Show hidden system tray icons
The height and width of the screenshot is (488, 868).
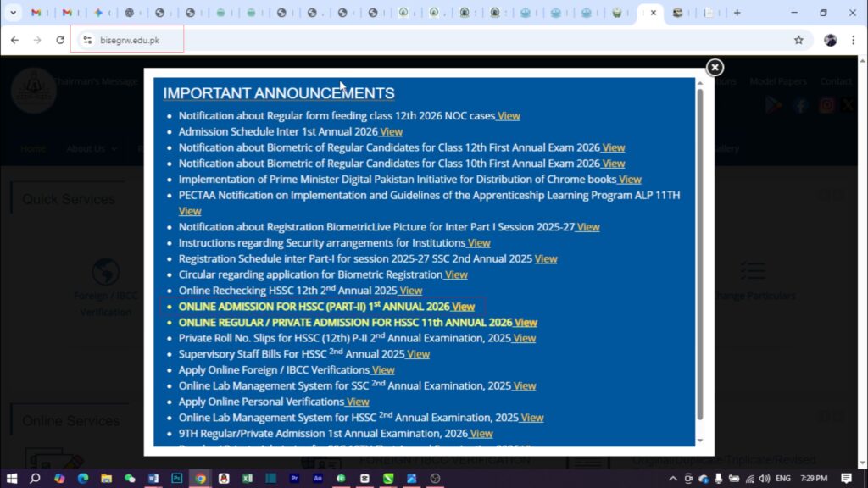point(673,479)
